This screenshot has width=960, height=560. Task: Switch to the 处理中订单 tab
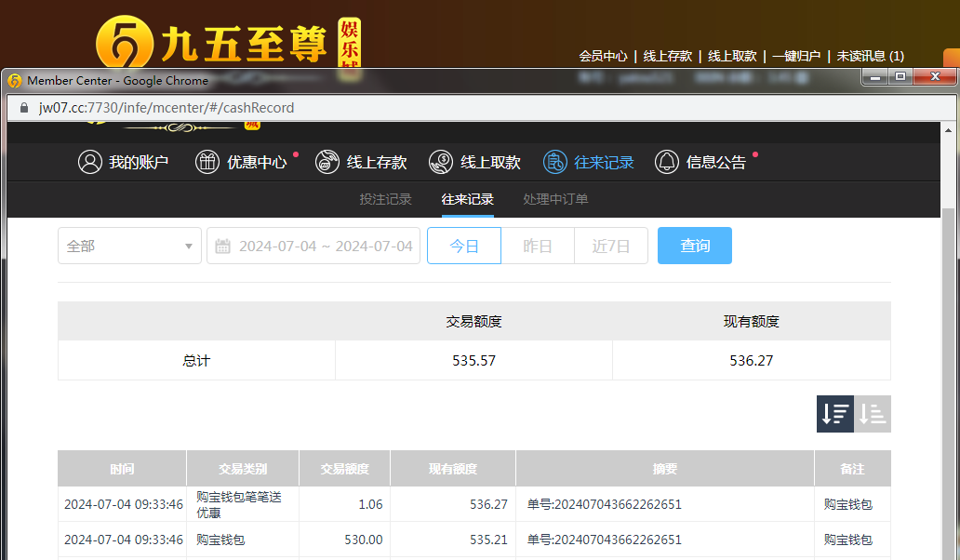pyautogui.click(x=555, y=199)
